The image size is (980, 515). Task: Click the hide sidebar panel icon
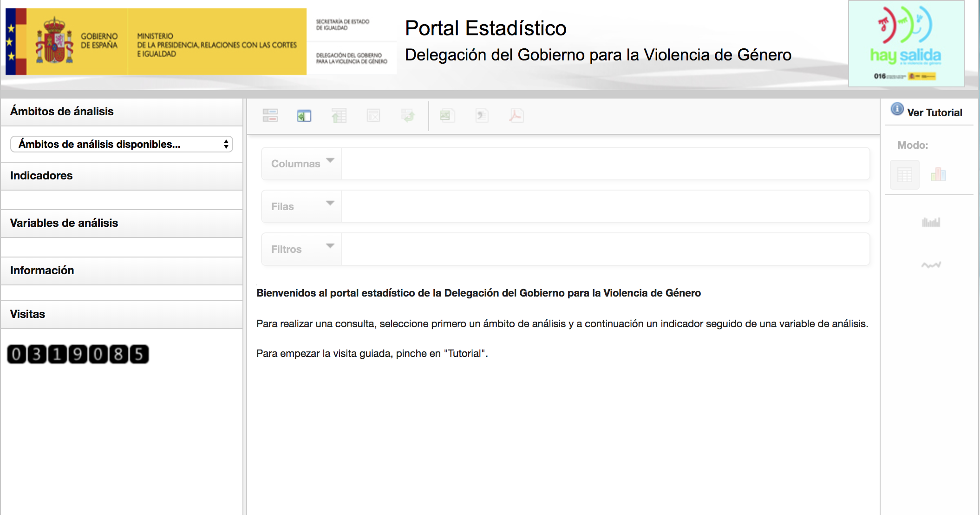tap(304, 115)
